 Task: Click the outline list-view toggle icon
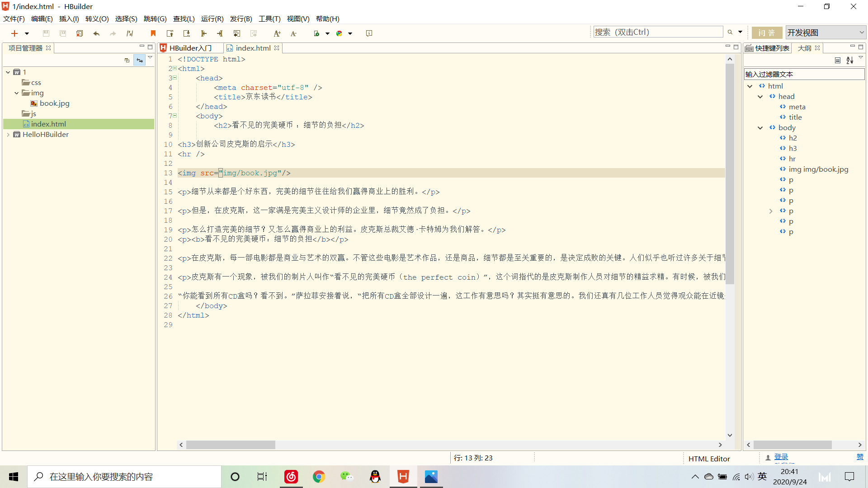[x=838, y=60]
